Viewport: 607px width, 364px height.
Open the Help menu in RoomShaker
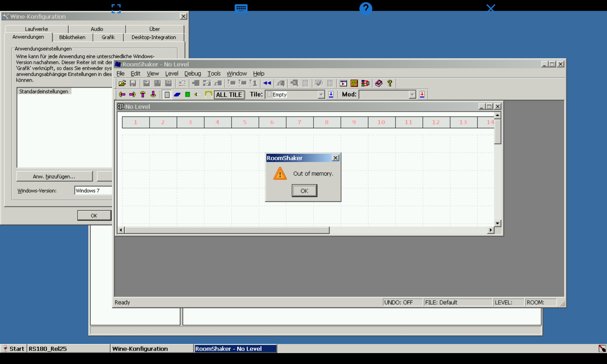259,73
